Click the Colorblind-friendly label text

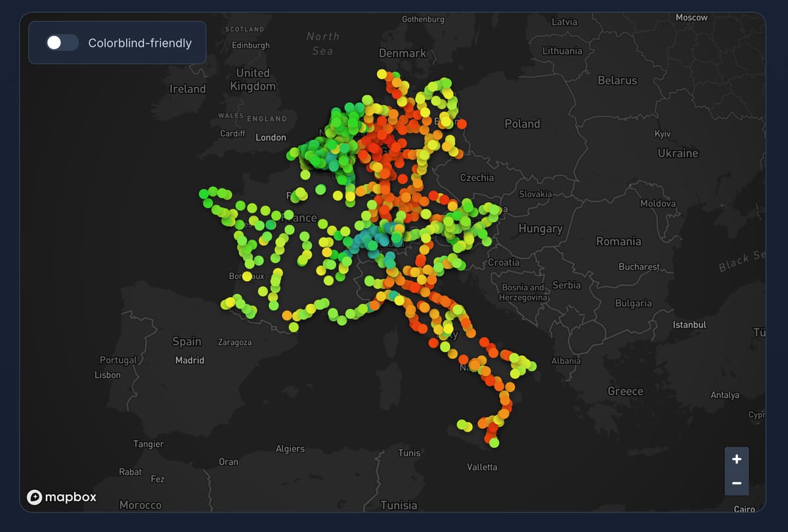[x=140, y=43]
